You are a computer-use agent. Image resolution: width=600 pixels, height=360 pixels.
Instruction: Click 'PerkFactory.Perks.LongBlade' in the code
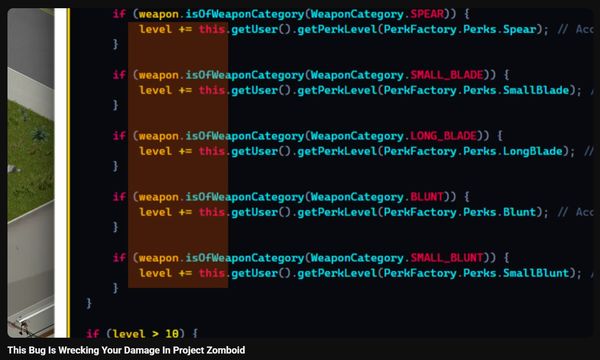[473, 151]
